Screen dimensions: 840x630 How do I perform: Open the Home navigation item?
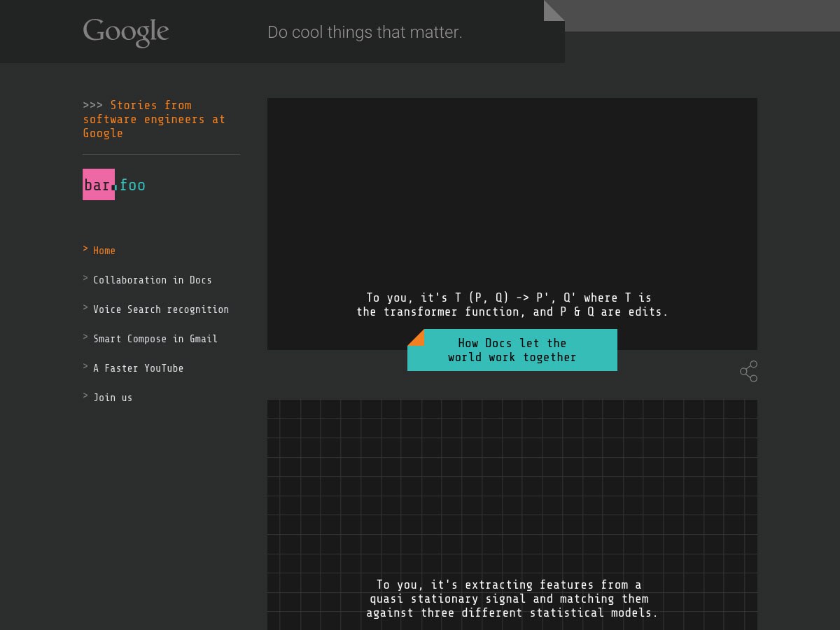click(x=104, y=251)
